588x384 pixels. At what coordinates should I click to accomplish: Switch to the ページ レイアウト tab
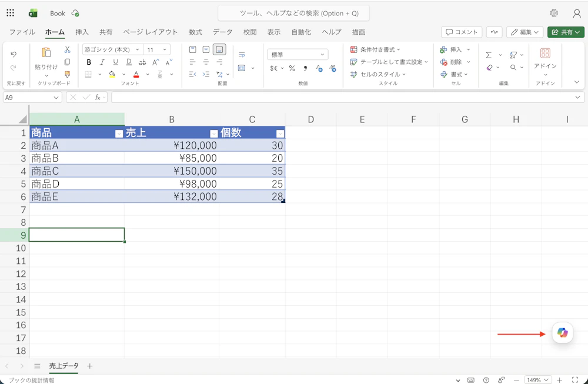coord(151,32)
